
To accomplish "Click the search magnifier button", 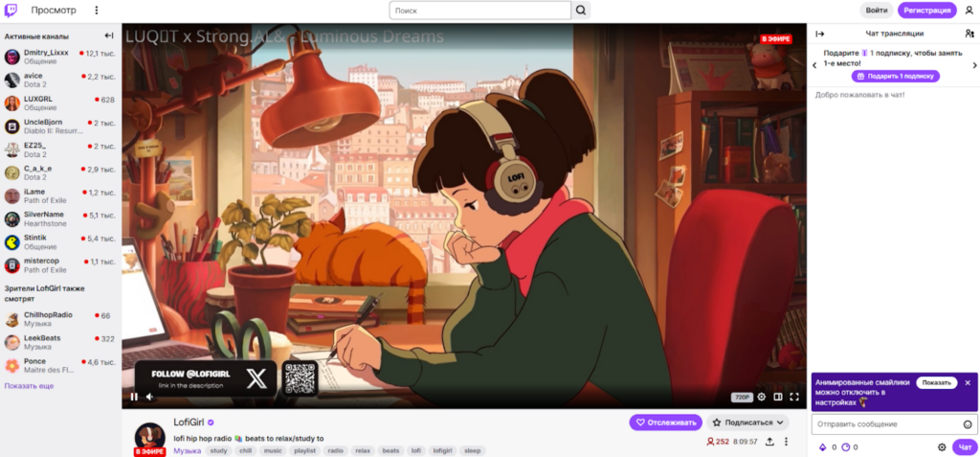I will coord(581,10).
